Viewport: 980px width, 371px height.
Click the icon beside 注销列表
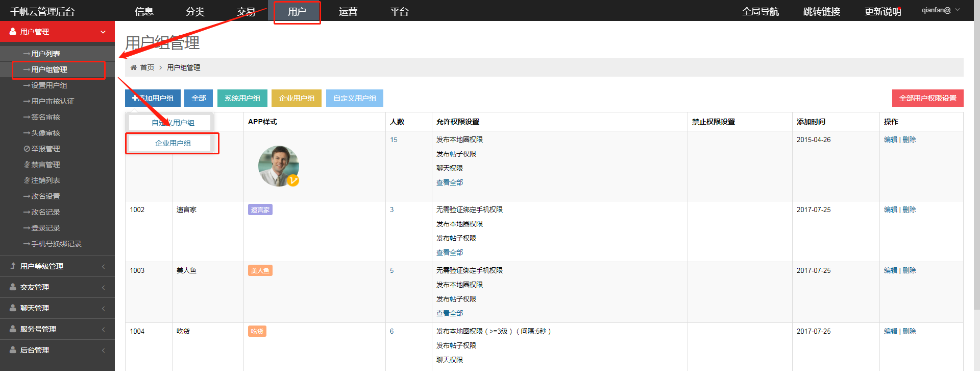tap(27, 180)
